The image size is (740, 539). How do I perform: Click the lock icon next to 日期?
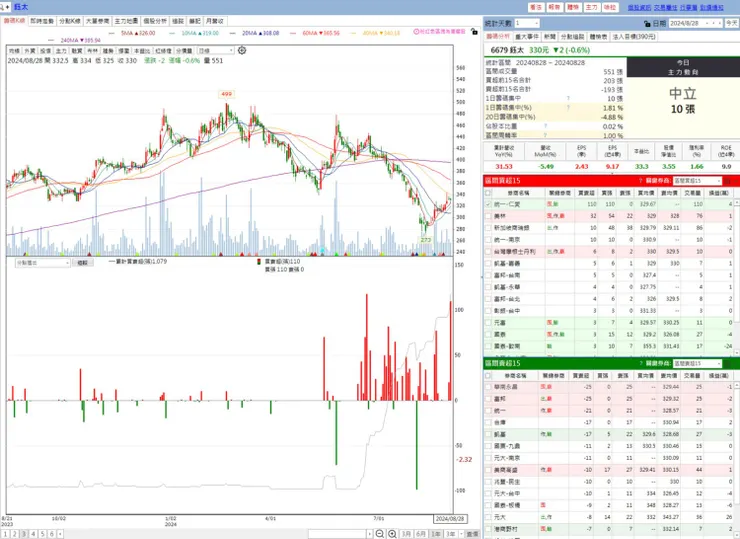pos(648,23)
